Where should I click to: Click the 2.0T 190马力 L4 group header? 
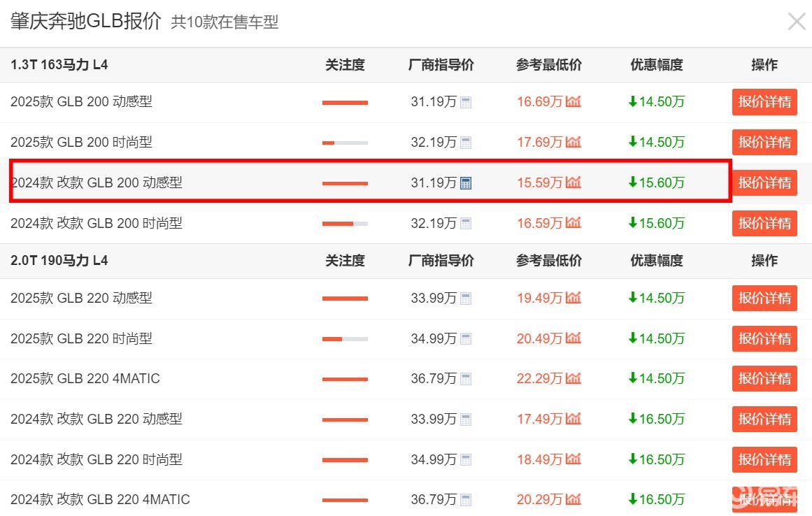(x=59, y=261)
